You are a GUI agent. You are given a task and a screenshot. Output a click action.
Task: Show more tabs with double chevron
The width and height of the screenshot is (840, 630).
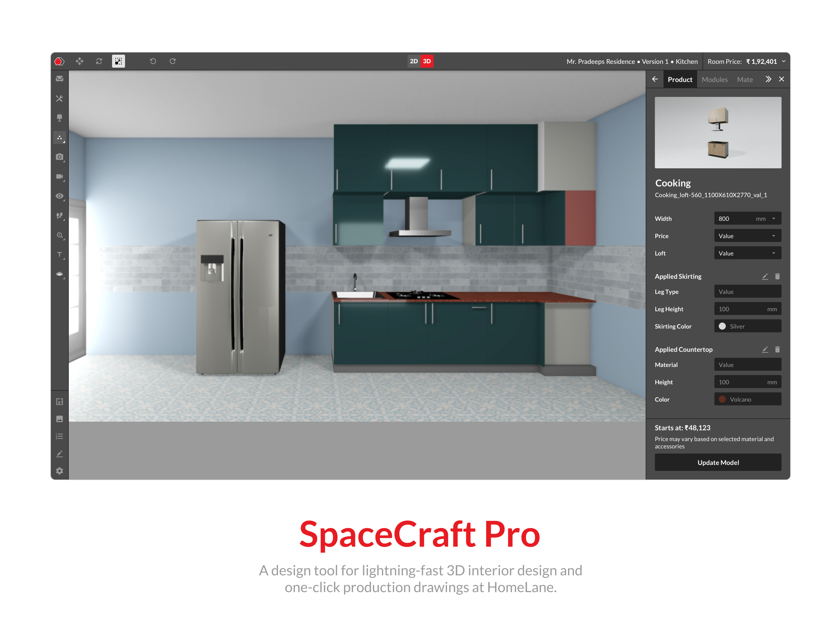click(x=768, y=79)
